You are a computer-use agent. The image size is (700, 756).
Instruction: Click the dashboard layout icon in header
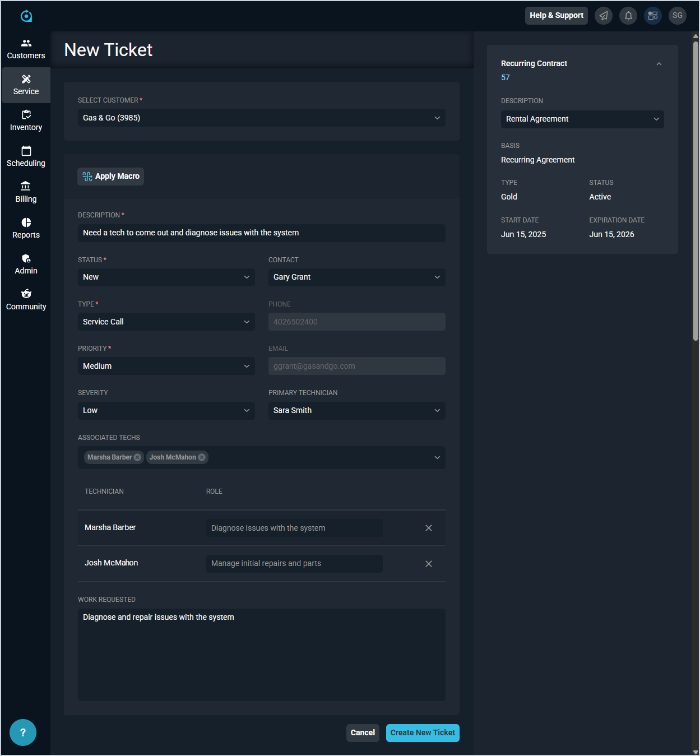(653, 16)
